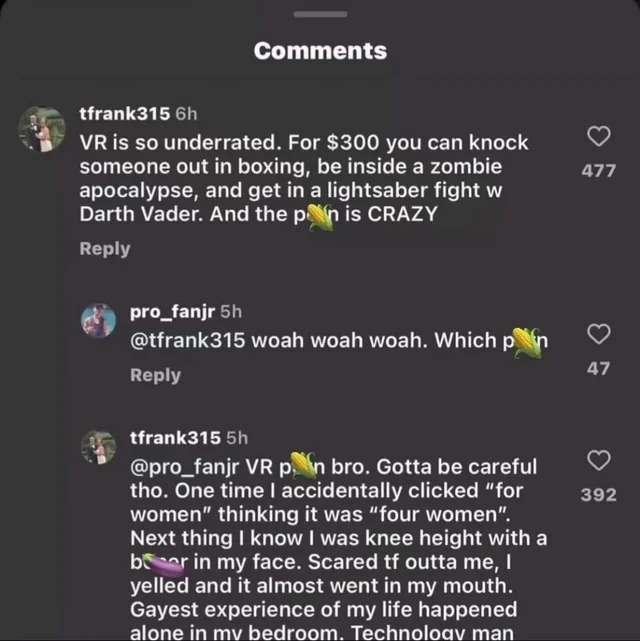The width and height of the screenshot is (640, 641).
Task: Like tfrank315's comment with 477 likes
Action: click(598, 137)
